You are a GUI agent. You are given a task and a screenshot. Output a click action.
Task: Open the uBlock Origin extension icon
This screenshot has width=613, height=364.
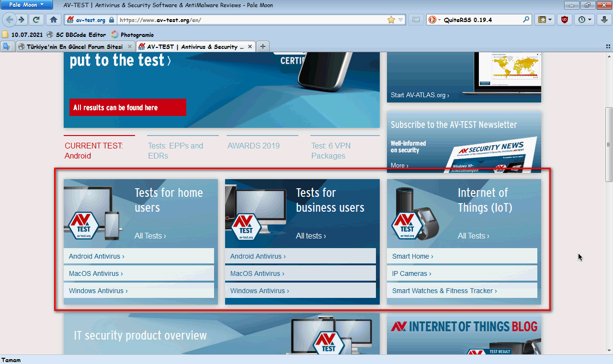click(x=565, y=20)
